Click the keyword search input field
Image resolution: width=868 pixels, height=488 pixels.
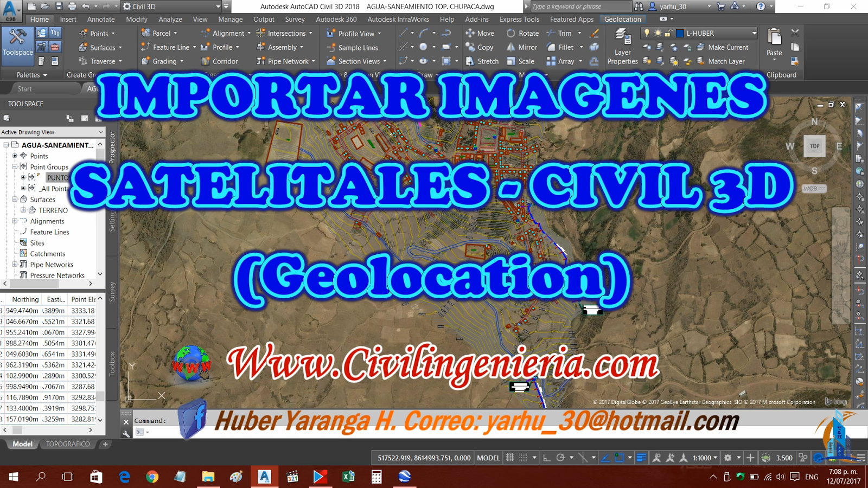coord(581,7)
